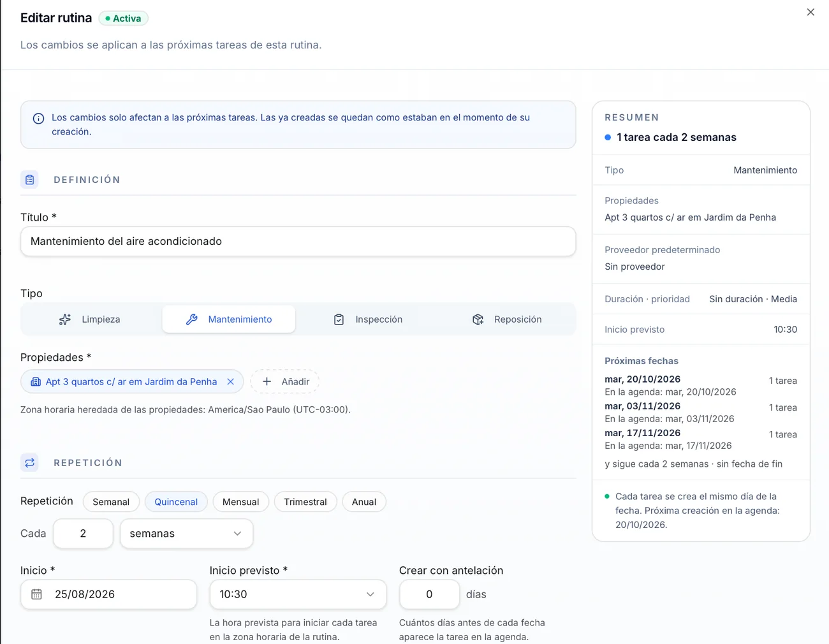The width and height of the screenshot is (829, 644).
Task: Set repetition to Quincenal
Action: 176,502
